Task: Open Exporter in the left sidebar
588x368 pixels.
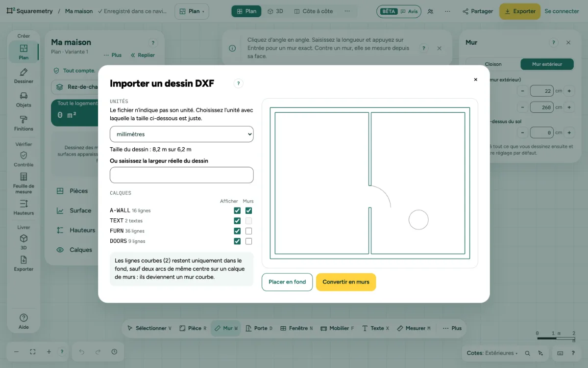Action: point(24,263)
